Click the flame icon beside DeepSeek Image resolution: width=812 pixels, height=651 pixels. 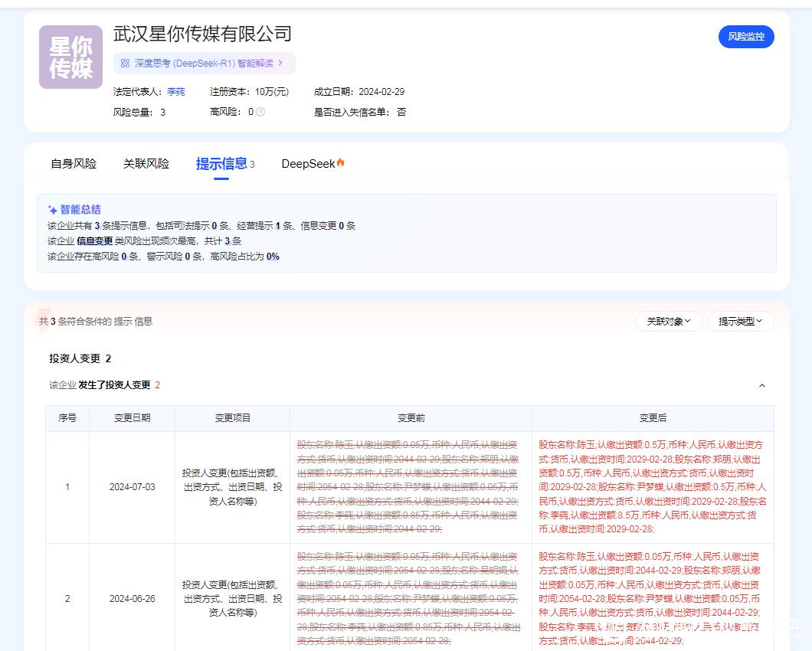[x=341, y=162]
